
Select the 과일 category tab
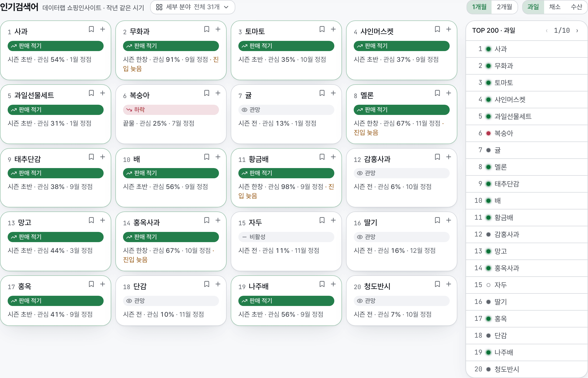pos(533,7)
